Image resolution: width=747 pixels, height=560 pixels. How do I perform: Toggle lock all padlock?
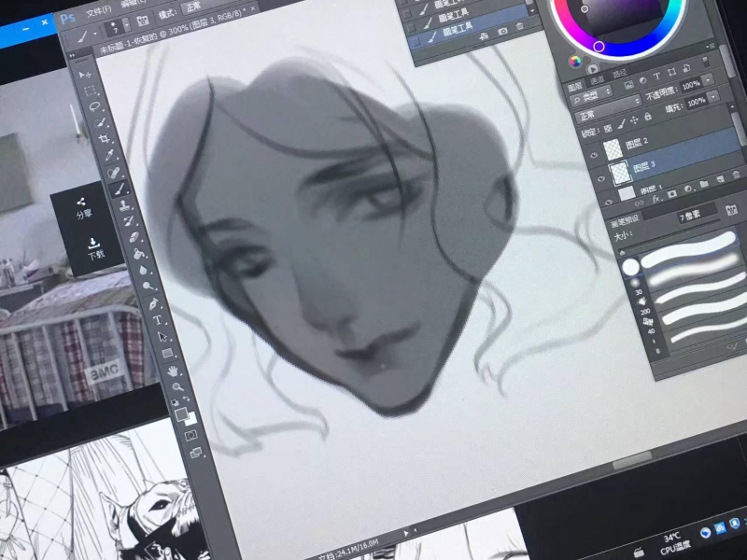click(647, 117)
